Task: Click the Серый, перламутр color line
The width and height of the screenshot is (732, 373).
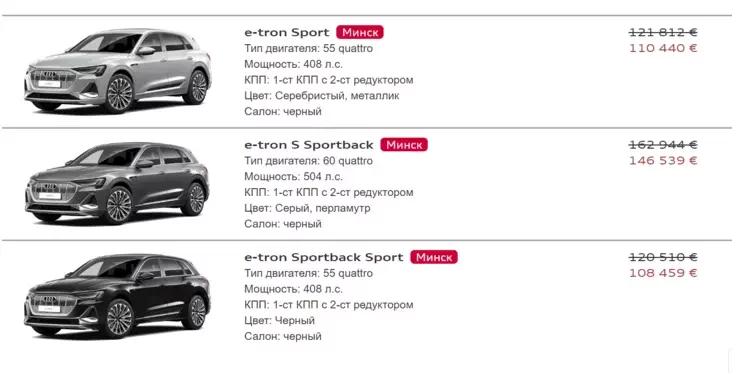Action: (307, 208)
